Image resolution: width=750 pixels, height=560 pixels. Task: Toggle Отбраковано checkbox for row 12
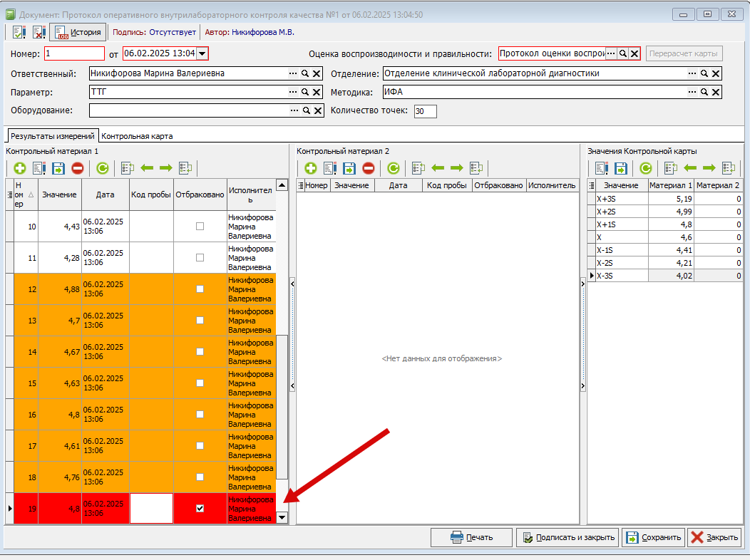point(200,289)
